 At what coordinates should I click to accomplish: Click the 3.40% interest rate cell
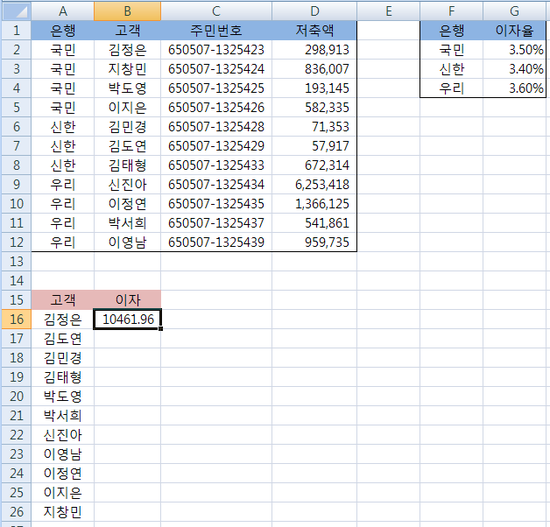[x=514, y=69]
